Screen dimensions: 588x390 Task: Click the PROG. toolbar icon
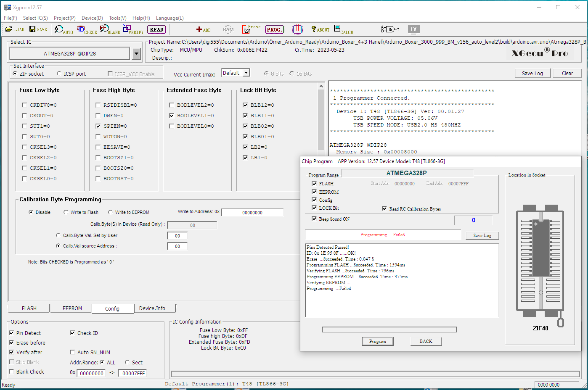275,29
